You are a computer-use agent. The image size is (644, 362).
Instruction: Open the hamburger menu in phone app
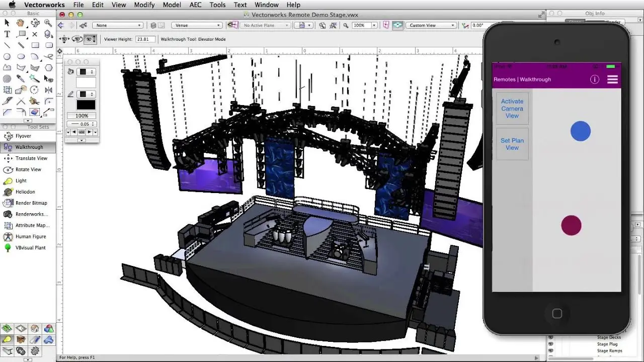point(612,79)
